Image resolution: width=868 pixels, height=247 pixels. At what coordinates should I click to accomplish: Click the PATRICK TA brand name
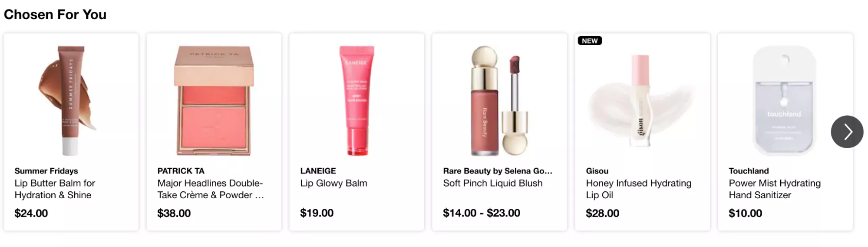pos(181,171)
